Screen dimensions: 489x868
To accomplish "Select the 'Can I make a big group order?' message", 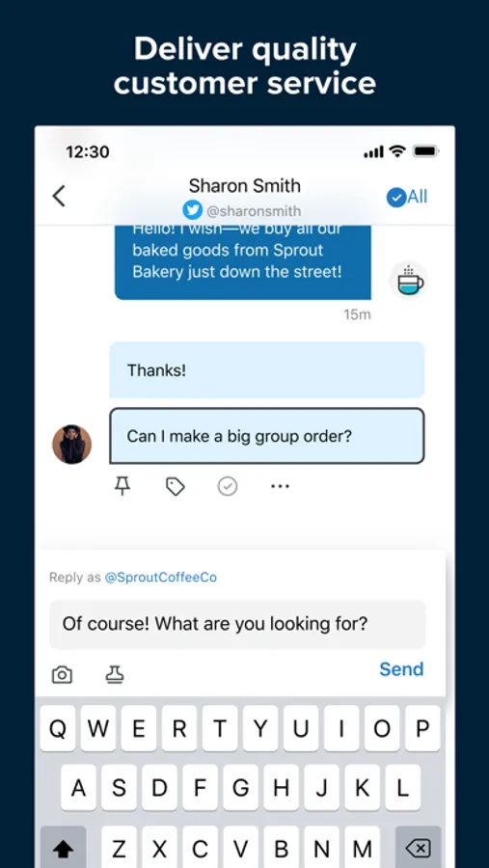I will pyautogui.click(x=267, y=436).
